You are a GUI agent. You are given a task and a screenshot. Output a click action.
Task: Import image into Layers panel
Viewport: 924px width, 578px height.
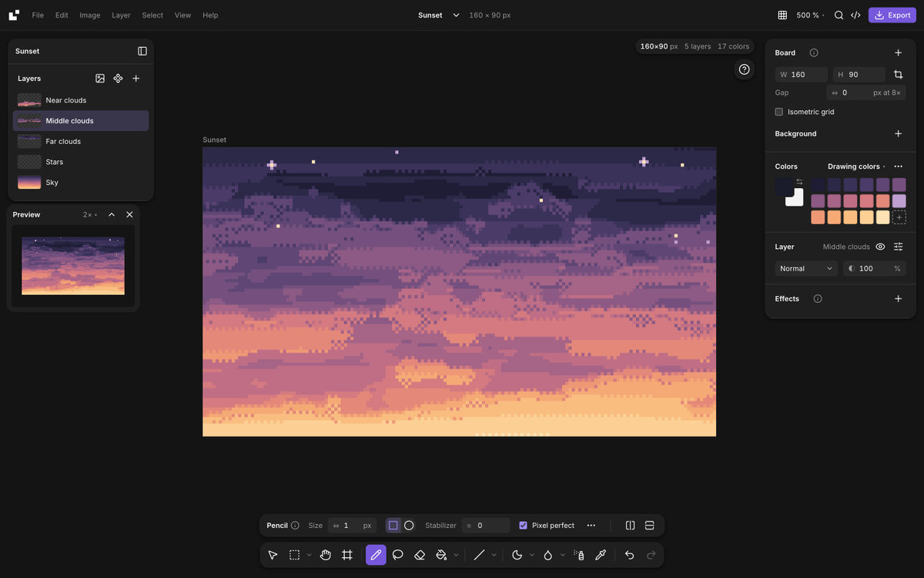100,79
